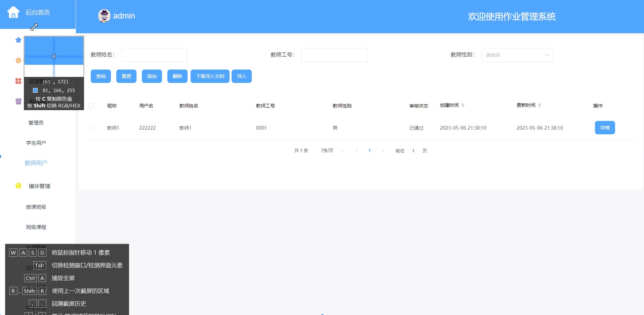Select 教师用户 in the sidebar
644x315 pixels.
pos(36,163)
